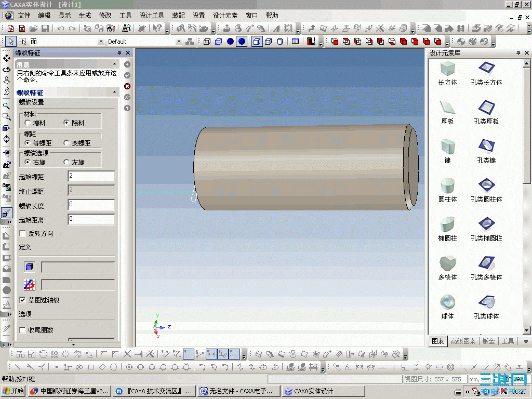Switch to CAXA 技术交流区 taskbar window
The image size is (532, 399).
(154, 391)
